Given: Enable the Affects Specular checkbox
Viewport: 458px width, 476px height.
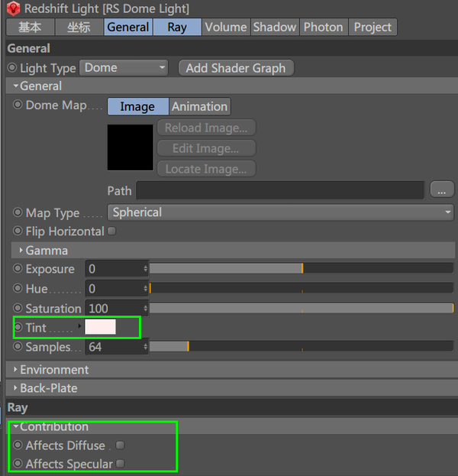Looking at the screenshot, I should pyautogui.click(x=120, y=464).
